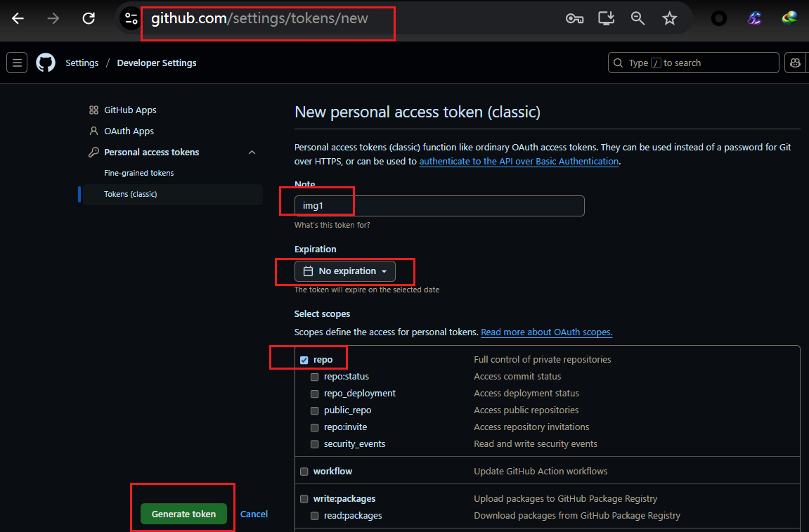Click 'Download packages from GitHub Package Registry' text

pyautogui.click(x=577, y=516)
